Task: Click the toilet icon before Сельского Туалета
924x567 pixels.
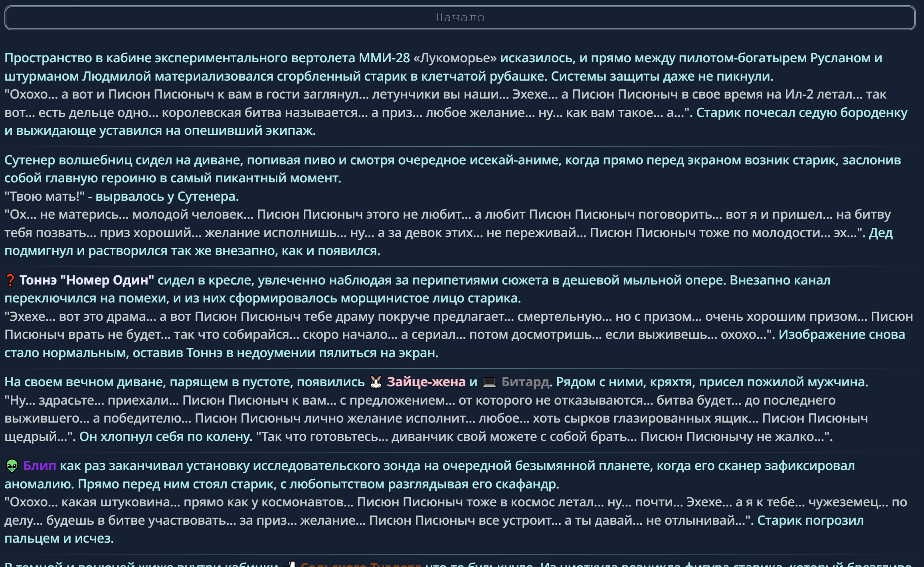Action: (x=291, y=564)
